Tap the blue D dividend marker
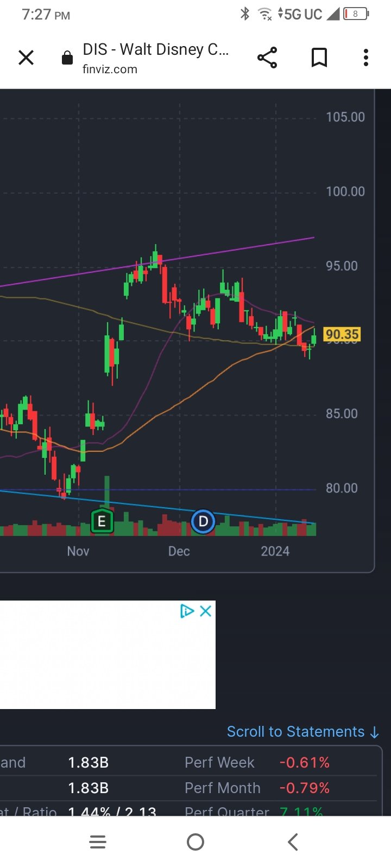The height and width of the screenshot is (868, 391). click(x=203, y=522)
